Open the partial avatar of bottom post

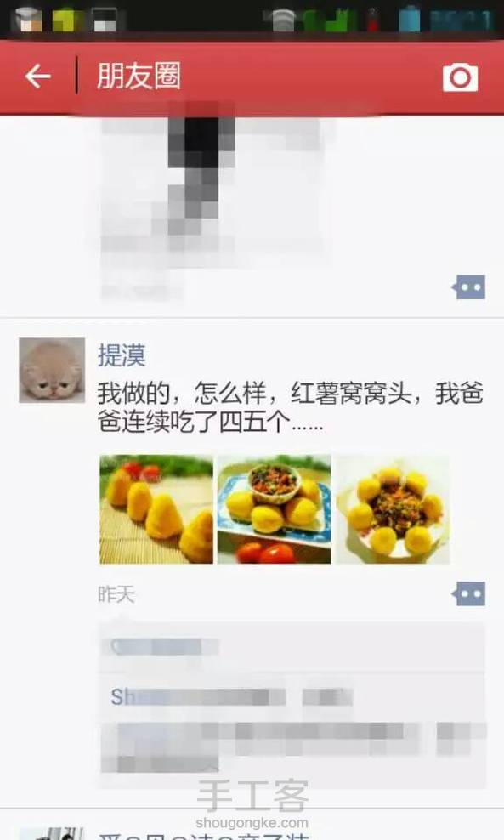pyautogui.click(x=52, y=833)
